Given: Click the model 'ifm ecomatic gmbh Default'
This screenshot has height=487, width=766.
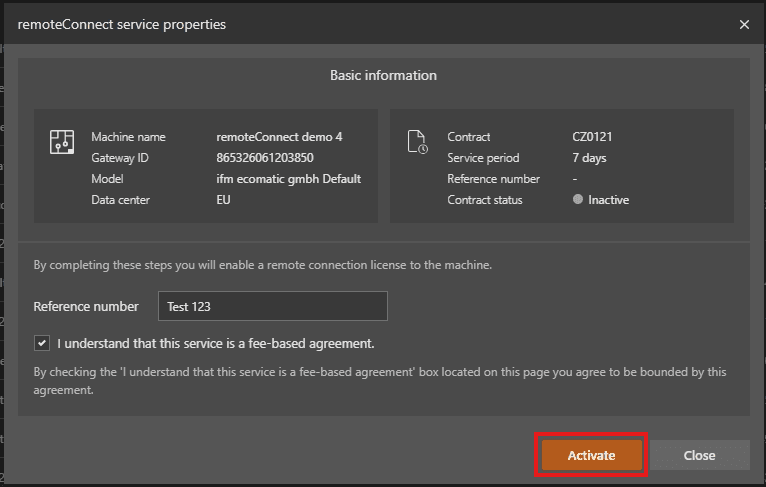Looking at the screenshot, I should click(289, 179).
